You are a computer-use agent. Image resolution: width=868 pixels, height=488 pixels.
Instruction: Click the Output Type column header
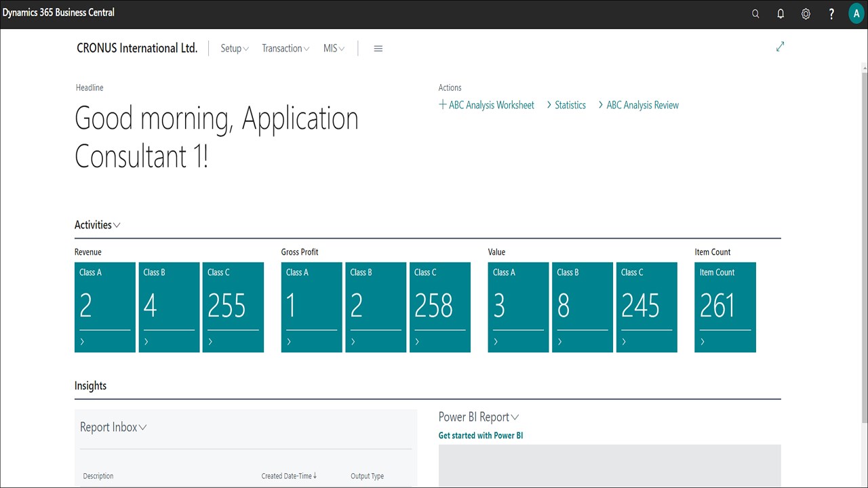(x=367, y=476)
